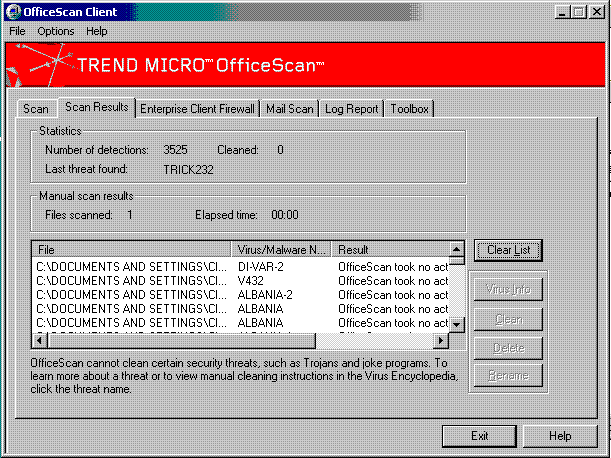Click the Exit button

(479, 436)
